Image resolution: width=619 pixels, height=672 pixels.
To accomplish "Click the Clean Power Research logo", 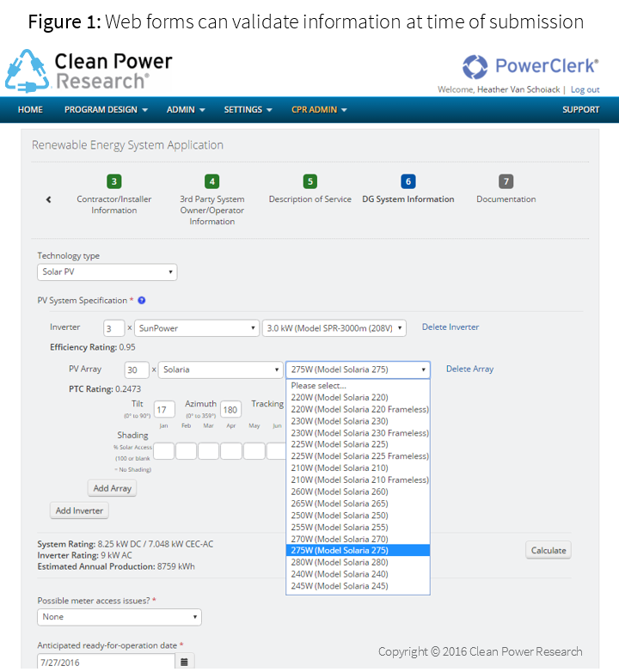I will (x=89, y=70).
